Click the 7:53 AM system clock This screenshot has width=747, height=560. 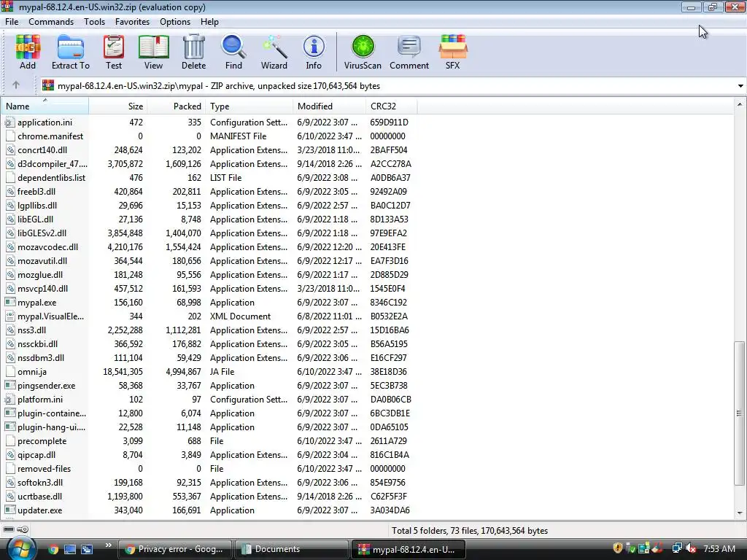(719, 549)
